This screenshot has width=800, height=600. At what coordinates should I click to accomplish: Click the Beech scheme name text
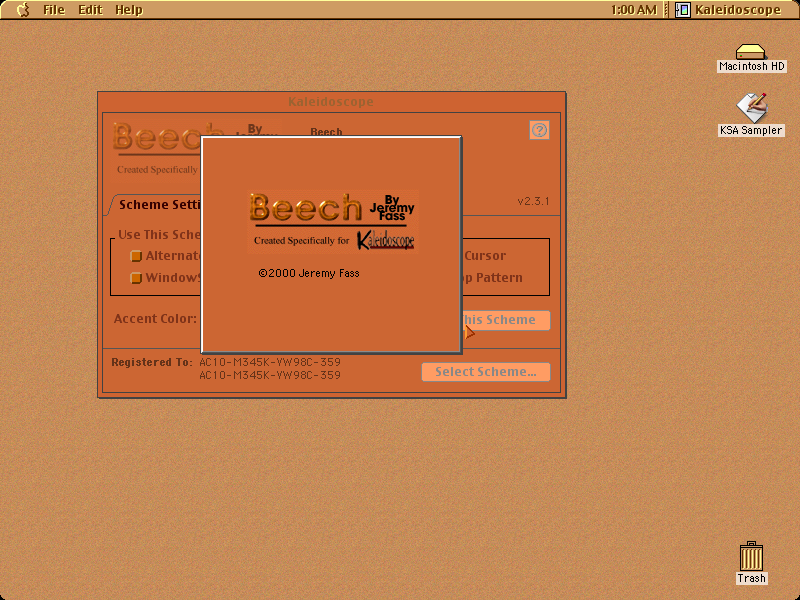326,131
